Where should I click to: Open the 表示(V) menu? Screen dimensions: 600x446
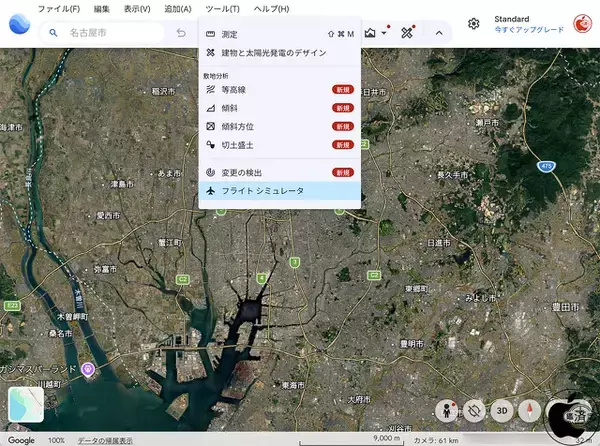pos(137,9)
